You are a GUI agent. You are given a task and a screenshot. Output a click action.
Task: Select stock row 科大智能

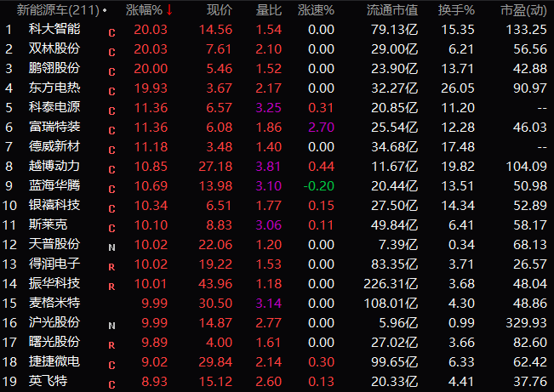(277, 30)
